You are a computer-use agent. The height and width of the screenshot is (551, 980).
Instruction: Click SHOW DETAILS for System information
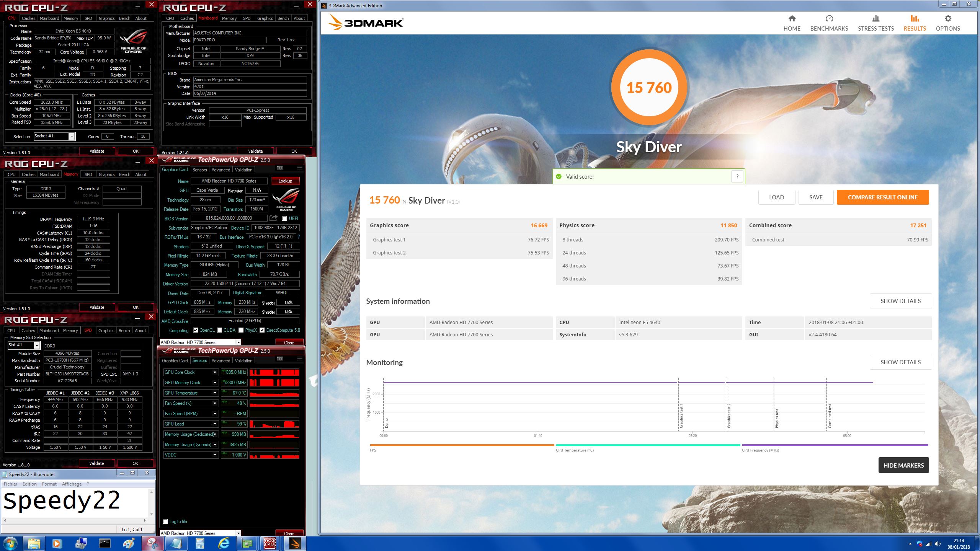point(901,301)
